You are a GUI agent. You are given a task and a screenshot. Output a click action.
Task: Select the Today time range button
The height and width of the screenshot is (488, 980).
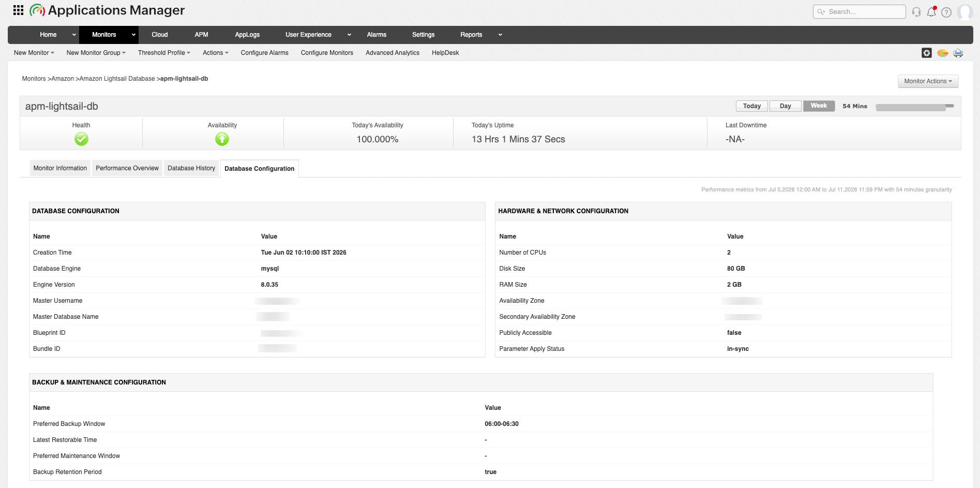(752, 106)
